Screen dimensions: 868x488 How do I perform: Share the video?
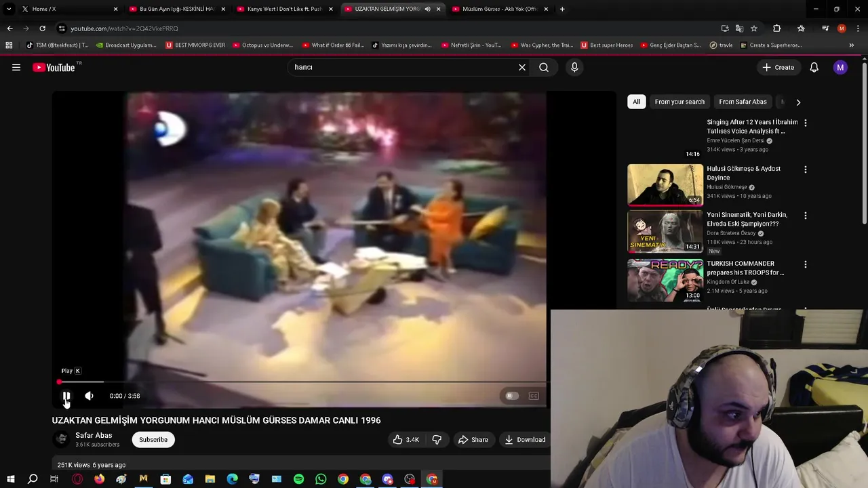[x=473, y=439]
